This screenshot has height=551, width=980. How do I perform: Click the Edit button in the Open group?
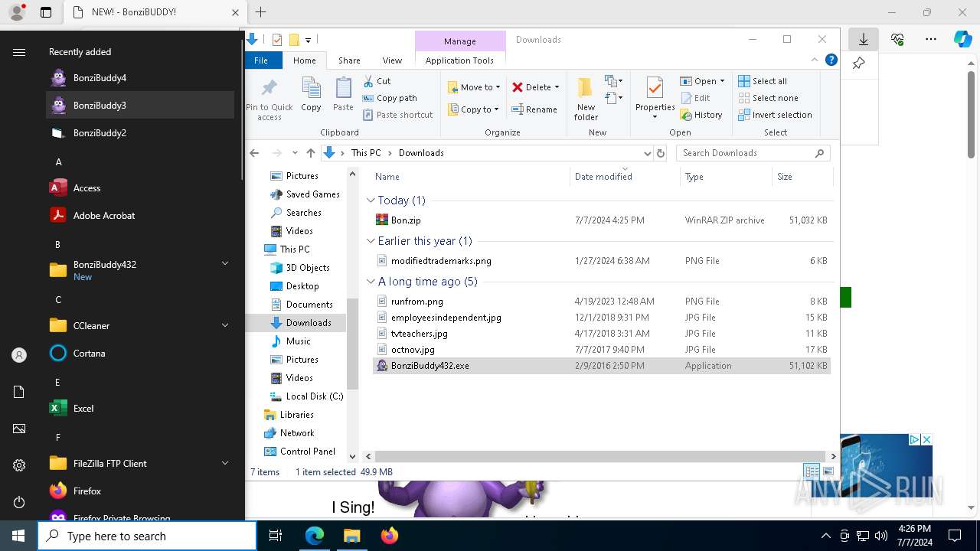coord(695,98)
